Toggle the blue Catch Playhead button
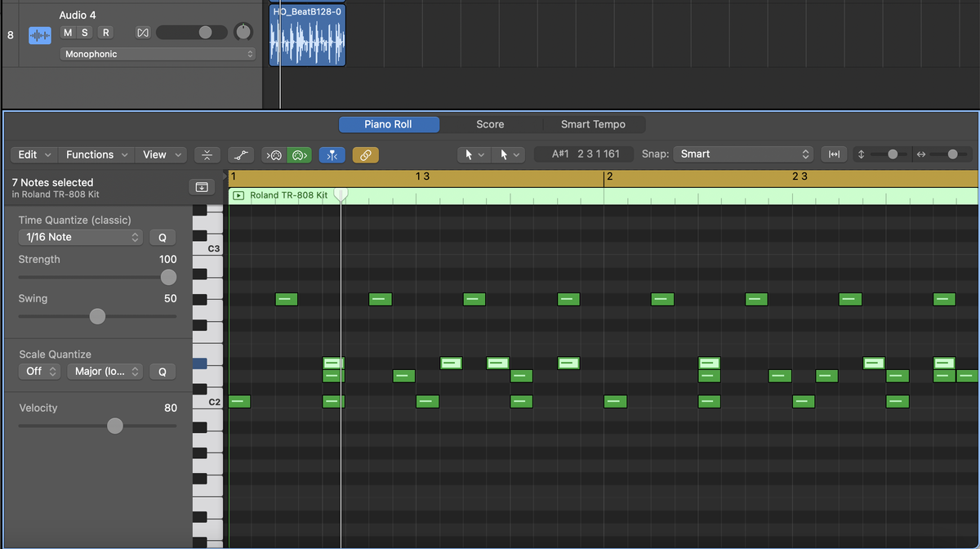 tap(332, 154)
